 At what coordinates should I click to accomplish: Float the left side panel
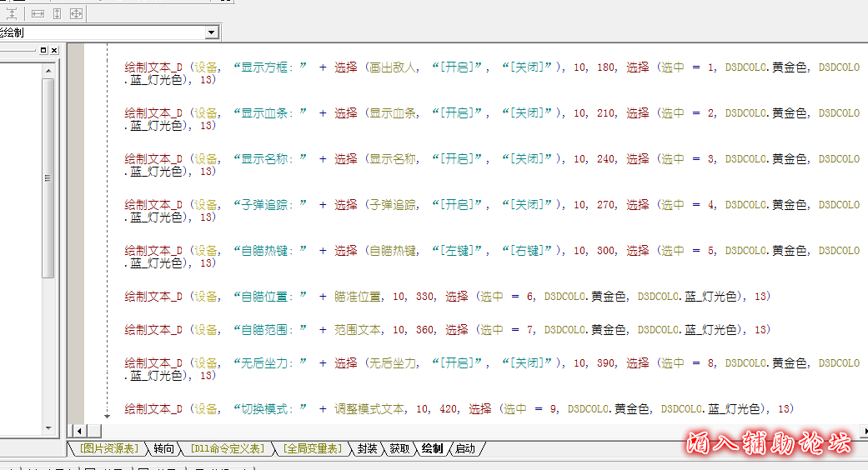point(43,50)
